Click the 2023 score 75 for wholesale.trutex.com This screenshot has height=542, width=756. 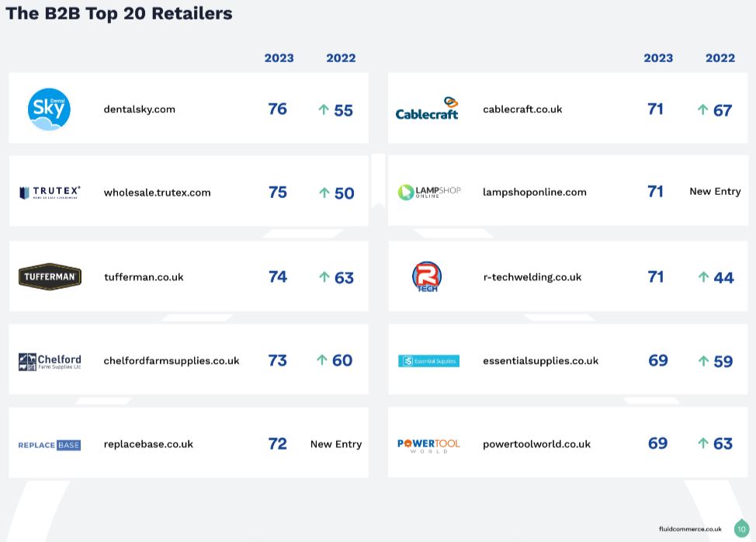[278, 193]
